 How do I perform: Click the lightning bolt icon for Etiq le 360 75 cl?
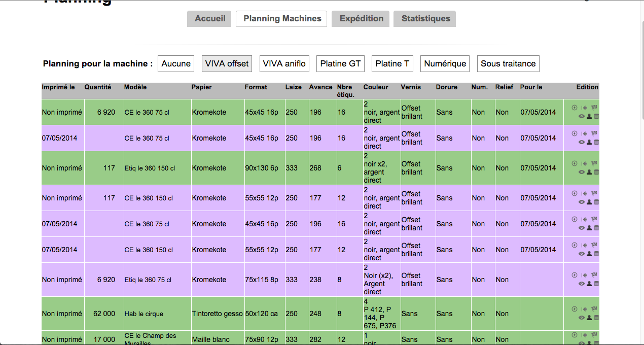(x=575, y=275)
